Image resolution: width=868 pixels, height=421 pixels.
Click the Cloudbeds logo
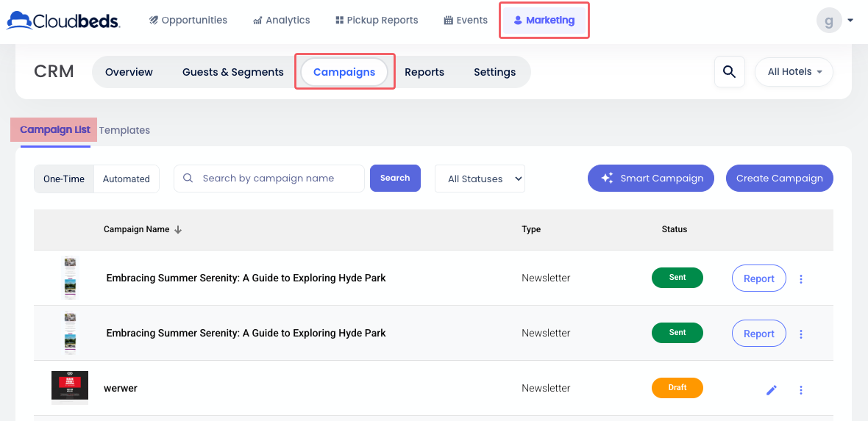tap(63, 21)
